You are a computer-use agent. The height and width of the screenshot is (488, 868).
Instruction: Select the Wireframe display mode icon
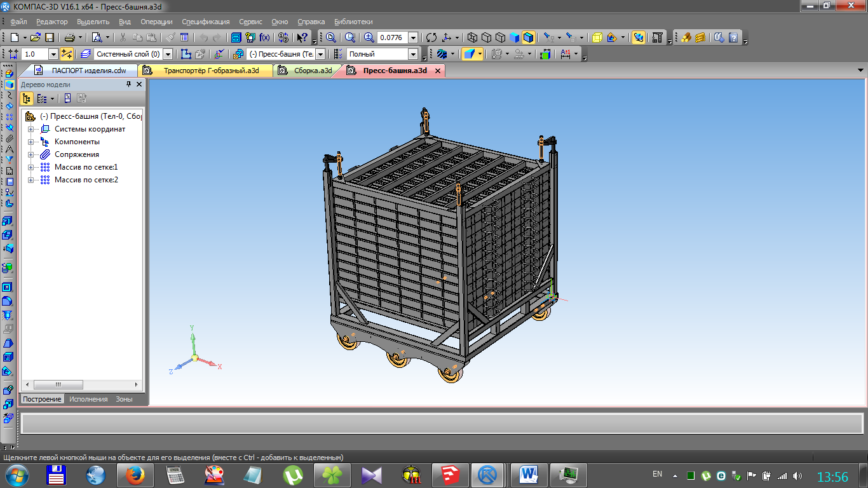[x=472, y=37]
